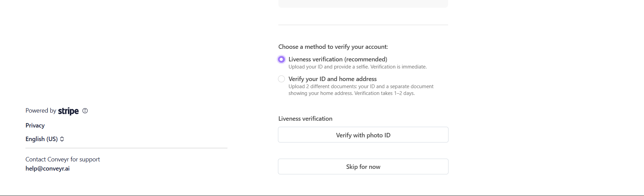Select the Verify your ID and home address radio
The width and height of the screenshot is (644, 196).
point(281,79)
